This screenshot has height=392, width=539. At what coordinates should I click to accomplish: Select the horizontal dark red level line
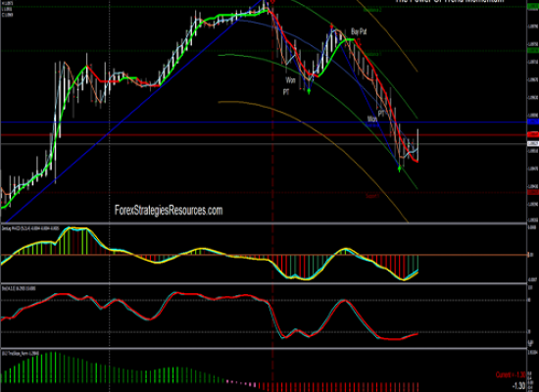click(264, 135)
